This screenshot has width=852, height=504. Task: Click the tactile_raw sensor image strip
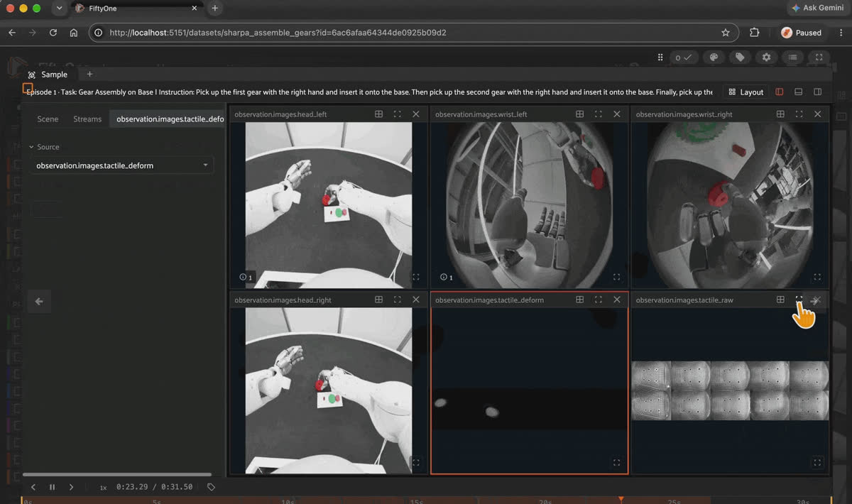[730, 390]
